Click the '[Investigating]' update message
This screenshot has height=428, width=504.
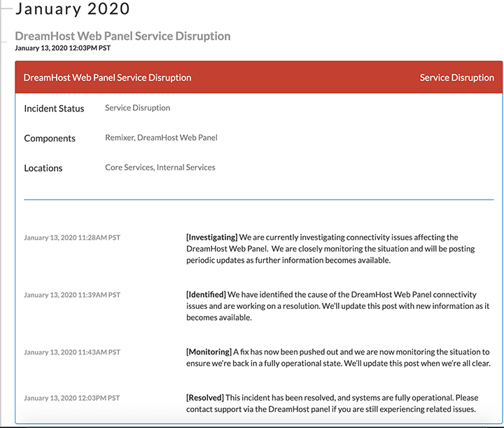pyautogui.click(x=330, y=249)
